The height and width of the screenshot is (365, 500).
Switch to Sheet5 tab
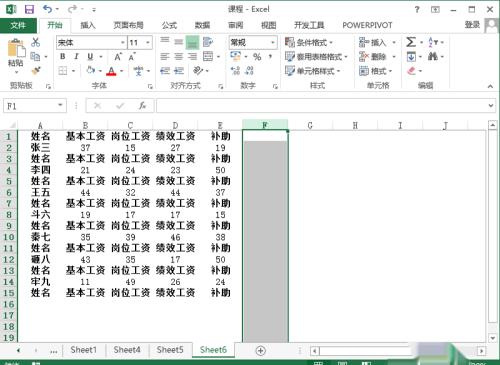pyautogui.click(x=170, y=350)
